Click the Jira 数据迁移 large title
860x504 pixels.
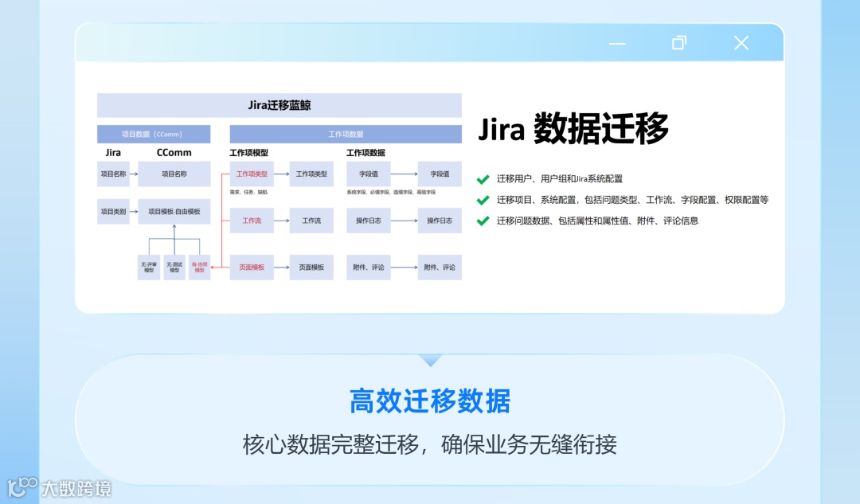573,128
